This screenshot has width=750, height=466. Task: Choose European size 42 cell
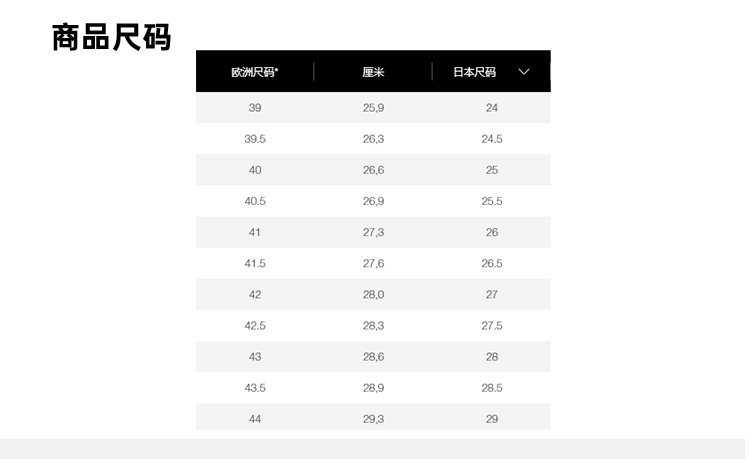(x=255, y=294)
